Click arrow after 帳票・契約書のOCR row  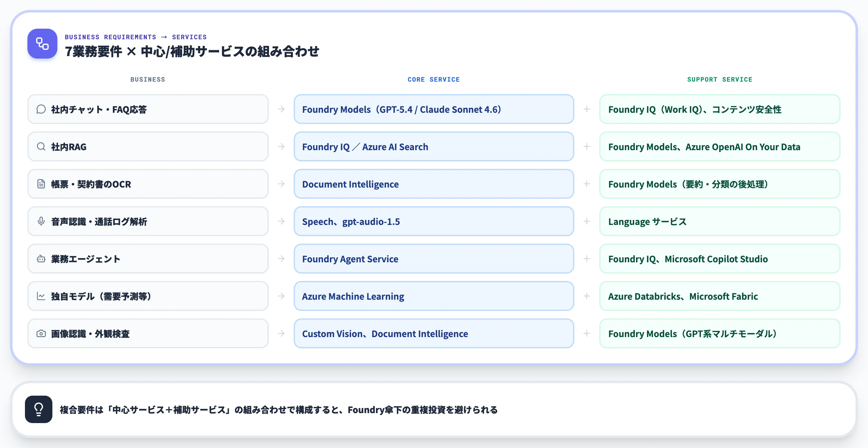[x=281, y=184]
